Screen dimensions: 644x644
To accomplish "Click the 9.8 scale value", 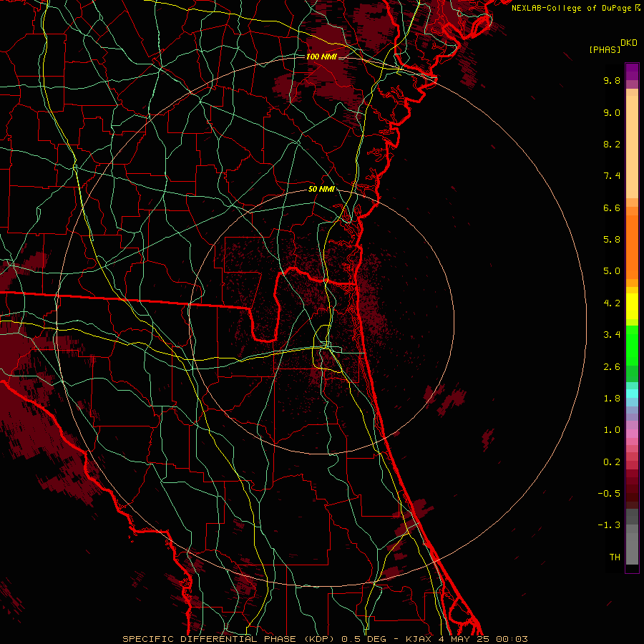I will 612,80.
